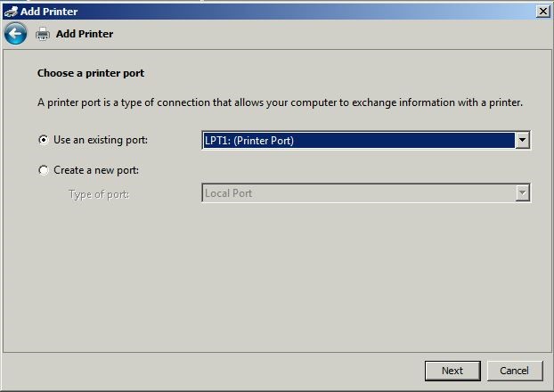Select the Use an existing port radio button
The height and width of the screenshot is (392, 554).
point(44,140)
